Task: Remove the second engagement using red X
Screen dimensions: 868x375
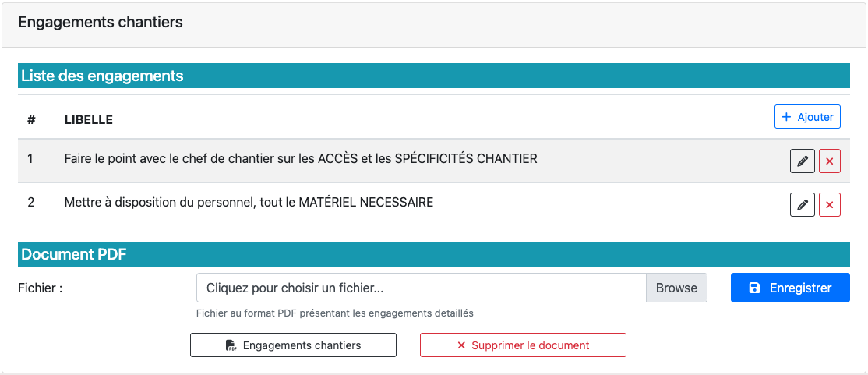Action: 829,205
